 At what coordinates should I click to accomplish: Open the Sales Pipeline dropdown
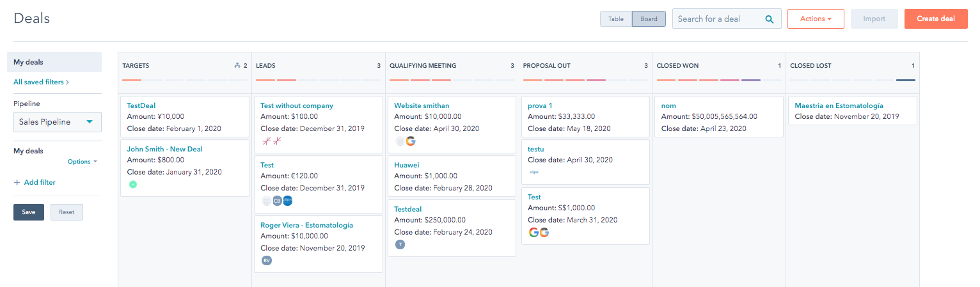click(58, 122)
